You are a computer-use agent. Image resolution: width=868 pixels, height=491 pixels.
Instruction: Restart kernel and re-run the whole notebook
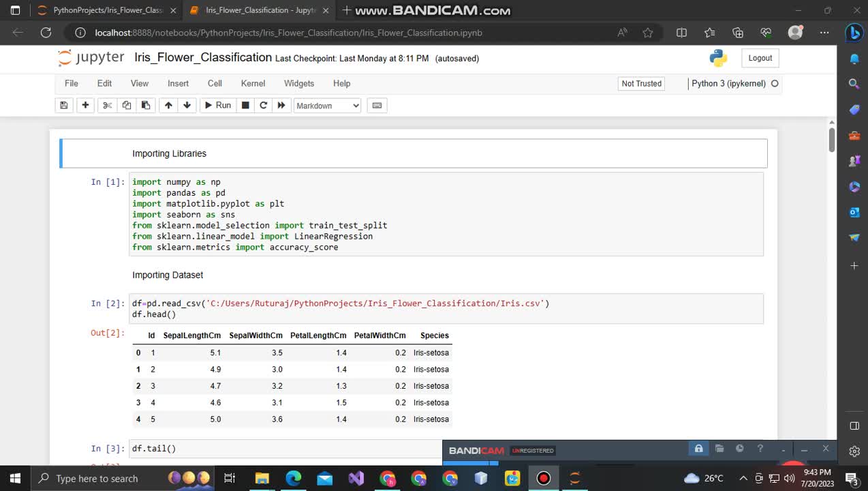(x=281, y=105)
